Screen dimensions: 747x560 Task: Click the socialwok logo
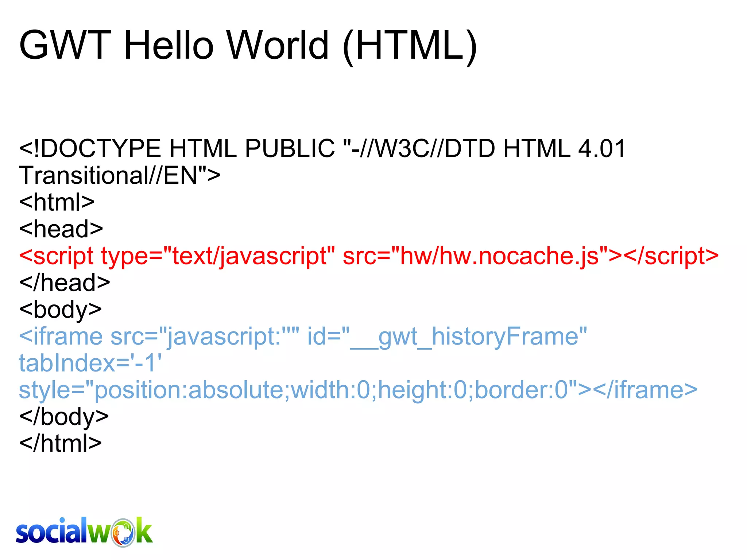point(84,532)
